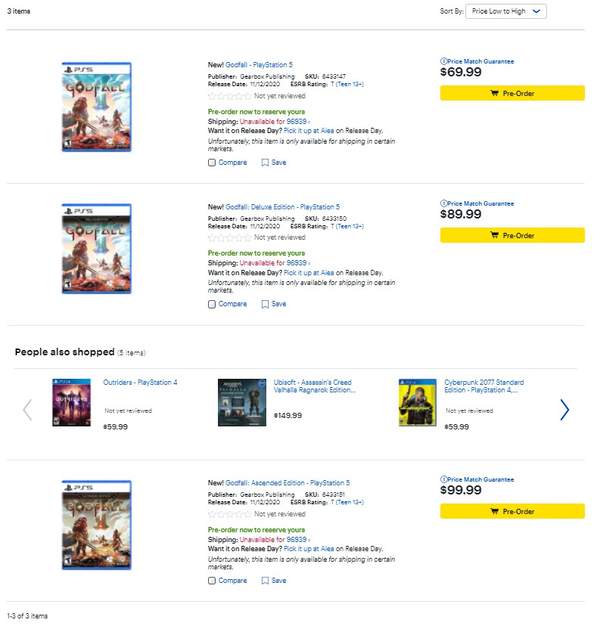Tick the Compare checkbox for Godfall Deluxe Edition
The height and width of the screenshot is (626, 600).
212,304
